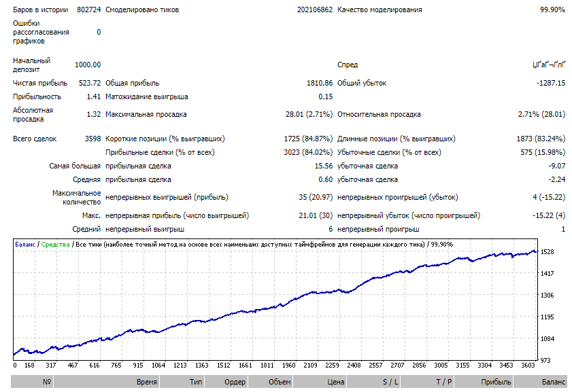Click the gross loss value -1287.15

coord(551,83)
